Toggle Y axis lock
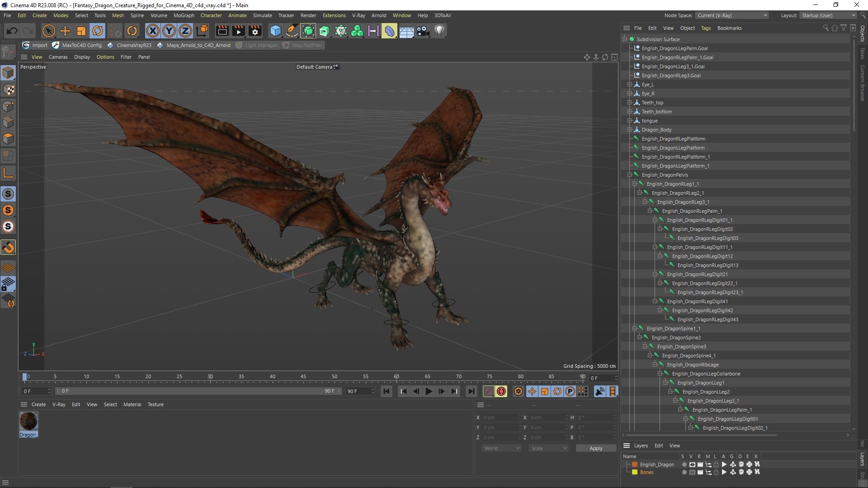 tap(169, 31)
